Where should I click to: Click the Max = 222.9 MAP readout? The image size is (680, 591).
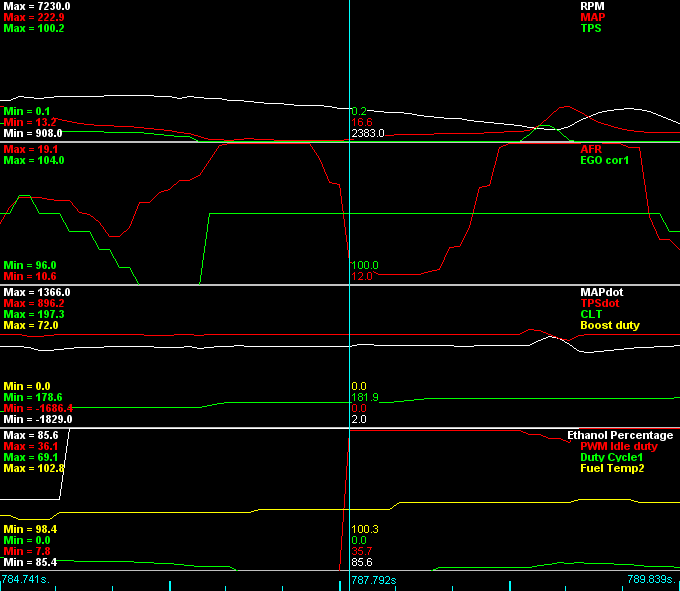click(34, 17)
